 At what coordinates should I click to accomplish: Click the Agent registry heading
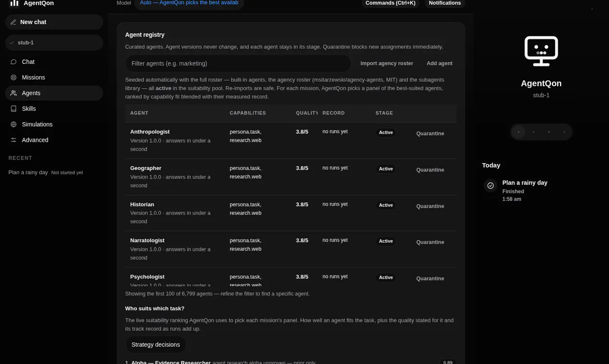coord(145,35)
